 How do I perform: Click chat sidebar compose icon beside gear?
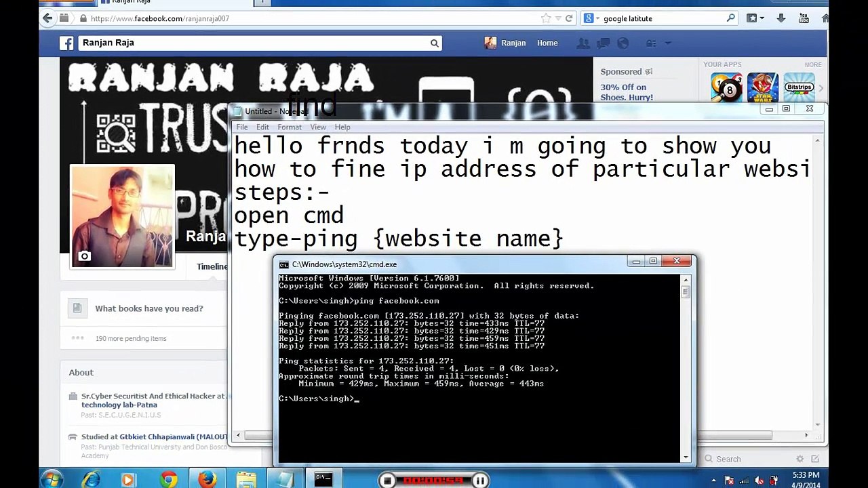tap(815, 459)
